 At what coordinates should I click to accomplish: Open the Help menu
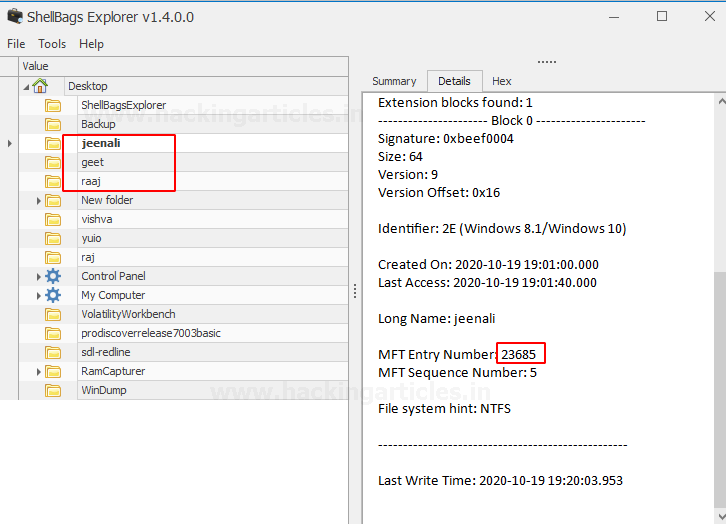[91, 44]
